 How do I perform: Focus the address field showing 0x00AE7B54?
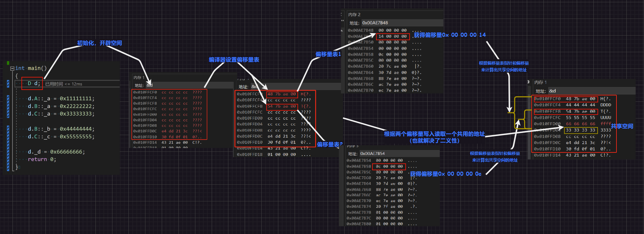[398, 154]
